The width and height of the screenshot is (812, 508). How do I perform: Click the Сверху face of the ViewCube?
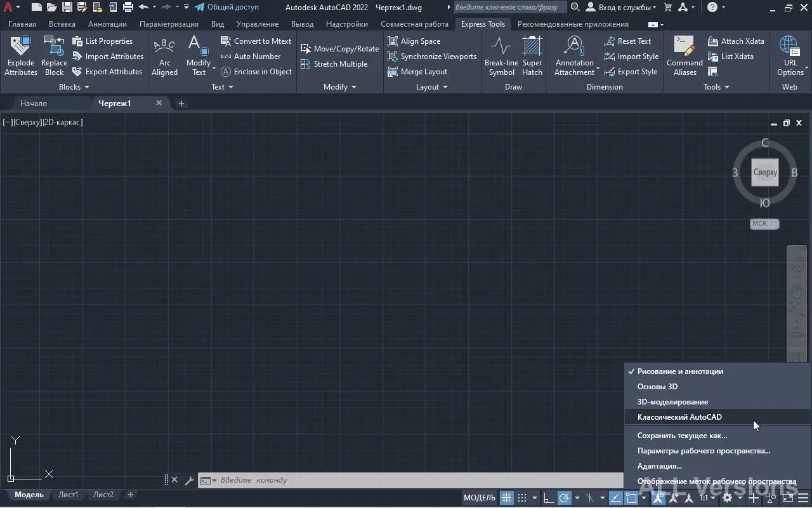tap(764, 172)
